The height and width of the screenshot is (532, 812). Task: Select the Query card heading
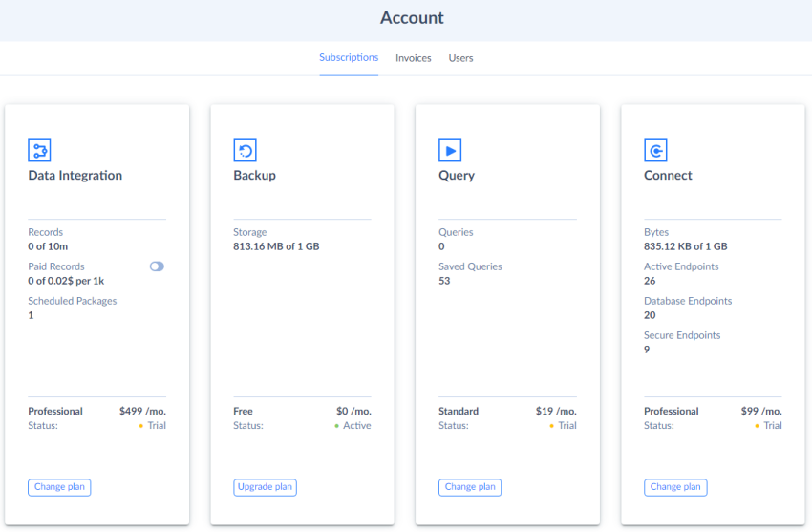[x=457, y=176]
